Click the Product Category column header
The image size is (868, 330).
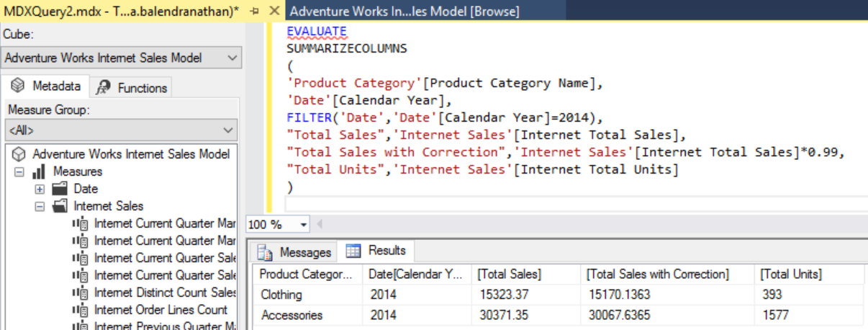(x=307, y=275)
